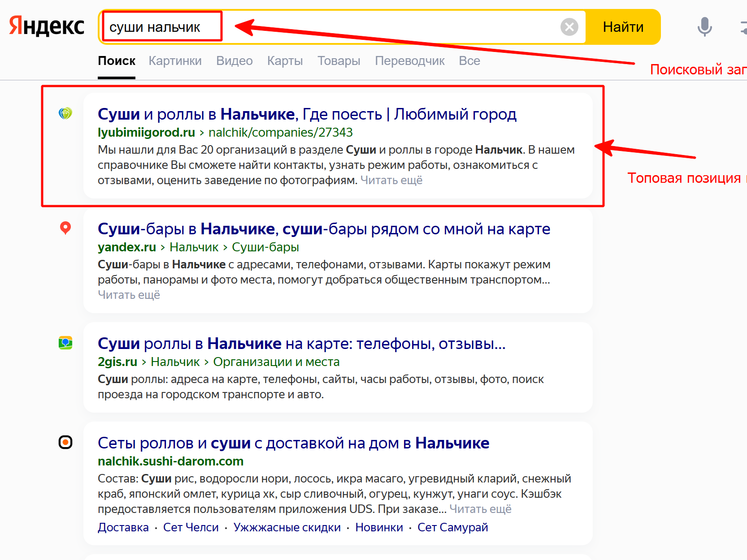Open the 'Организации и места' breadcrumb

(x=276, y=362)
